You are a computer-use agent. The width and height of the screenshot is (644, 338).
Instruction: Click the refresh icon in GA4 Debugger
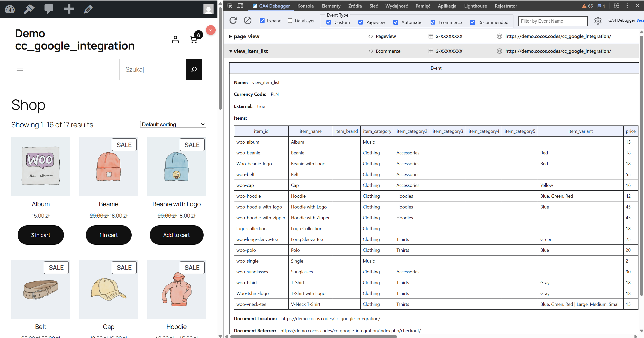point(233,20)
